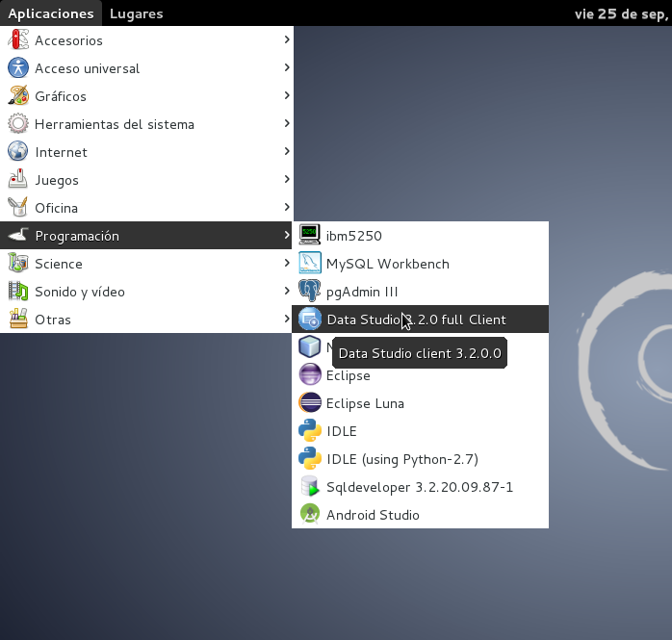672x640 pixels.
Task: Click the pgAdmin III elephant icon
Action: [x=309, y=292]
